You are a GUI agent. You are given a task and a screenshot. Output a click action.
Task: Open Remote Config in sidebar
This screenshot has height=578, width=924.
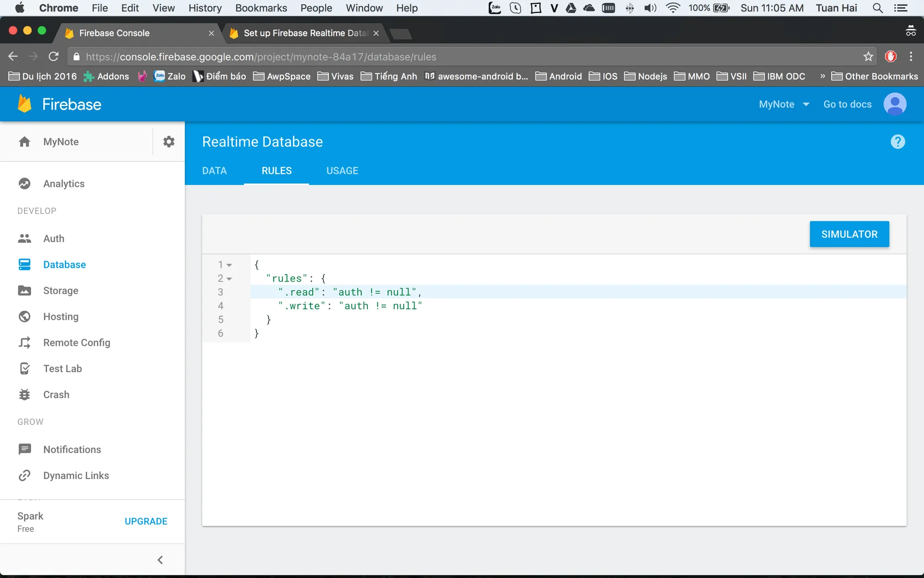pos(76,343)
